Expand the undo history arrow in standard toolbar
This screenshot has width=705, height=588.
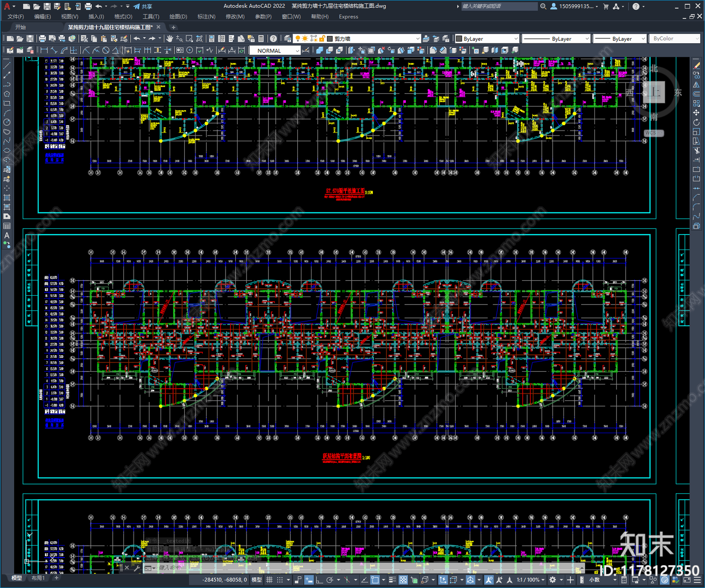point(145,39)
